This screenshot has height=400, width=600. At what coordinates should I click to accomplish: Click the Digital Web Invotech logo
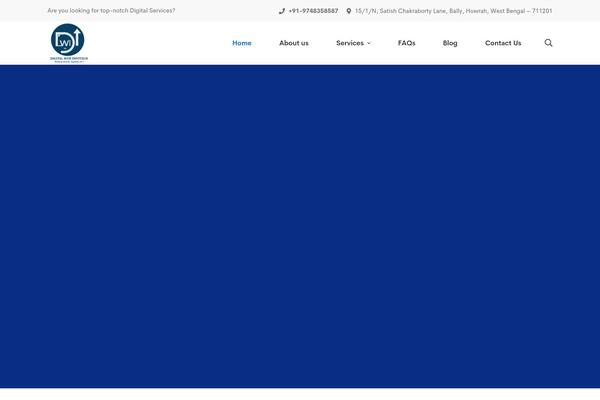point(69,43)
